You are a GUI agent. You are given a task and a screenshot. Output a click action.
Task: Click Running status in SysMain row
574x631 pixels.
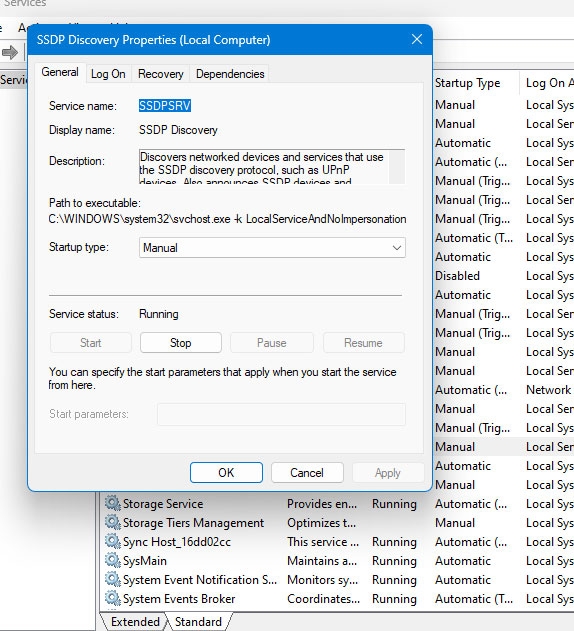pyautogui.click(x=394, y=561)
